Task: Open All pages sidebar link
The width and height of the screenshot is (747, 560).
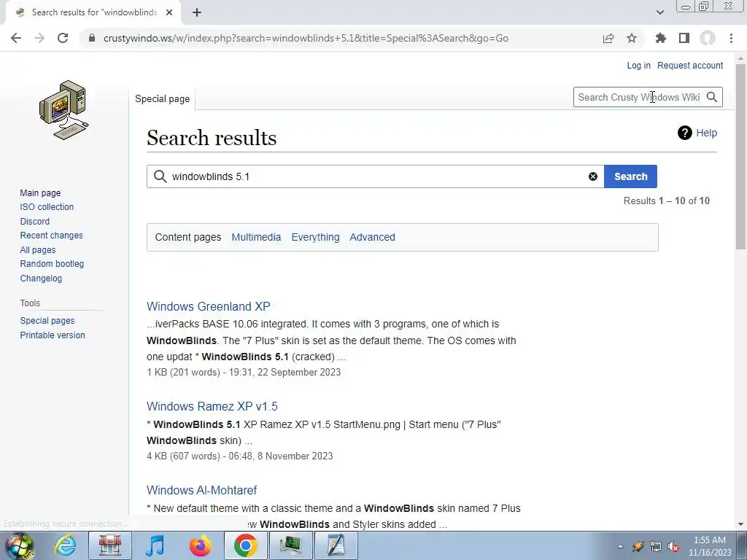Action: point(38,250)
